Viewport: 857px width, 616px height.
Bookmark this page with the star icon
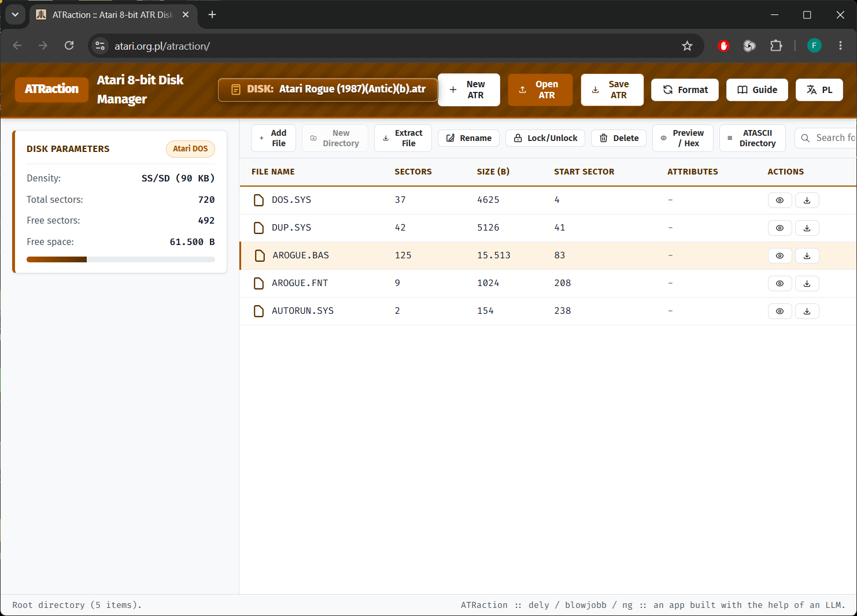[x=687, y=46]
